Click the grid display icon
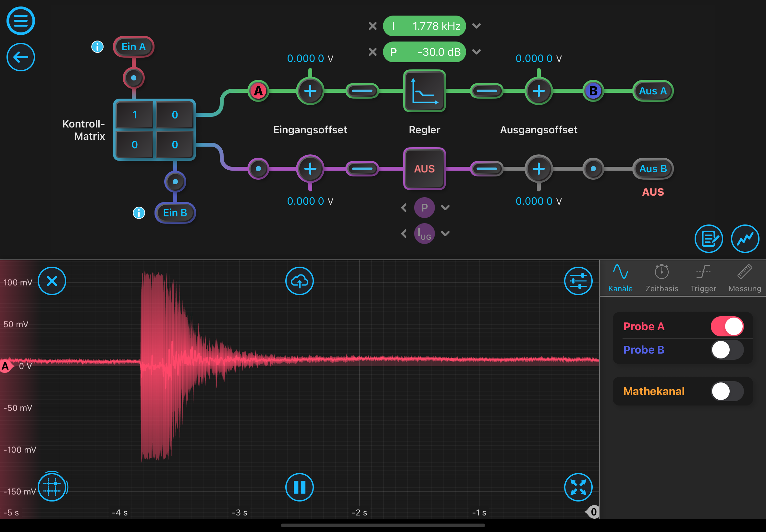Viewport: 766px width, 532px height. tap(52, 487)
